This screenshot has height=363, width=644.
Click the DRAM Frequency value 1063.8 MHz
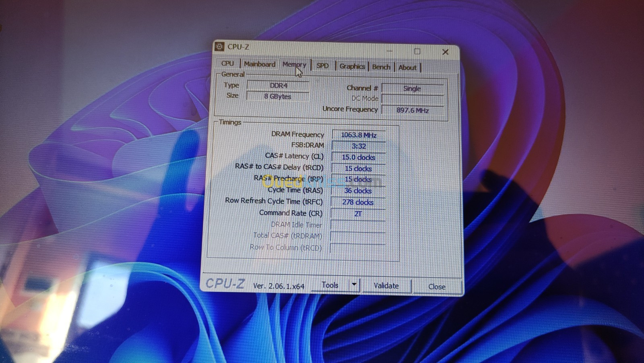click(358, 135)
